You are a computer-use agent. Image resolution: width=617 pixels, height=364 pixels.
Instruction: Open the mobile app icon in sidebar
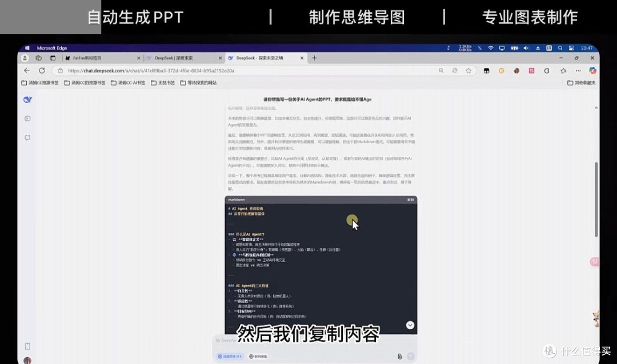click(x=27, y=346)
